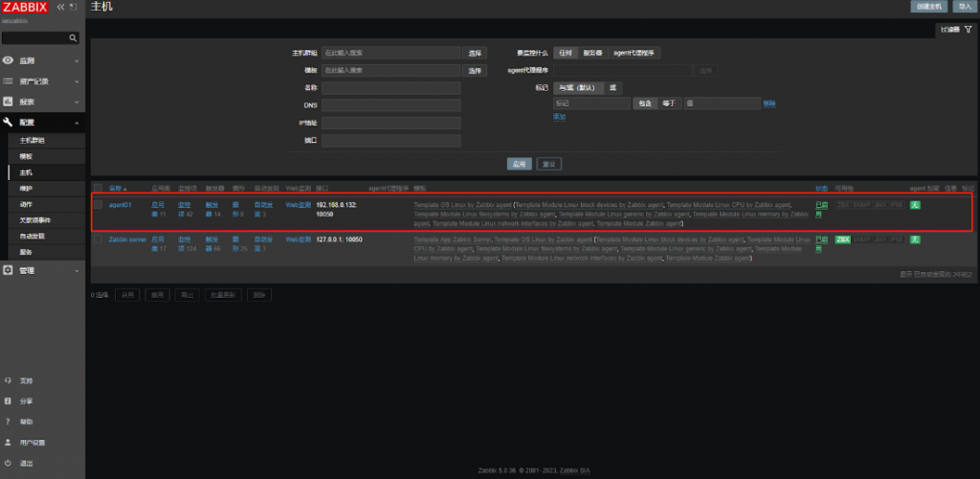Collapse the 配置 menu chevron

(x=77, y=123)
